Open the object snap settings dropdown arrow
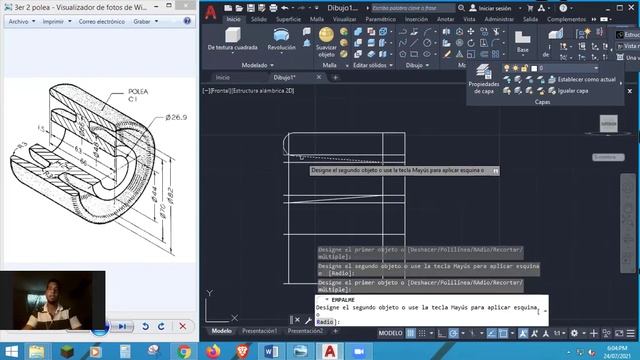 coord(512,333)
